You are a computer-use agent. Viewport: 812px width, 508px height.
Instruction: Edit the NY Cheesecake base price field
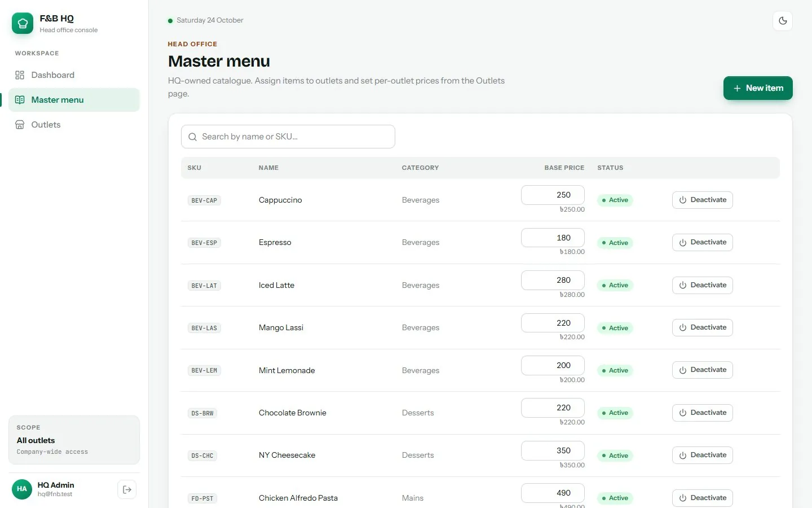click(553, 450)
